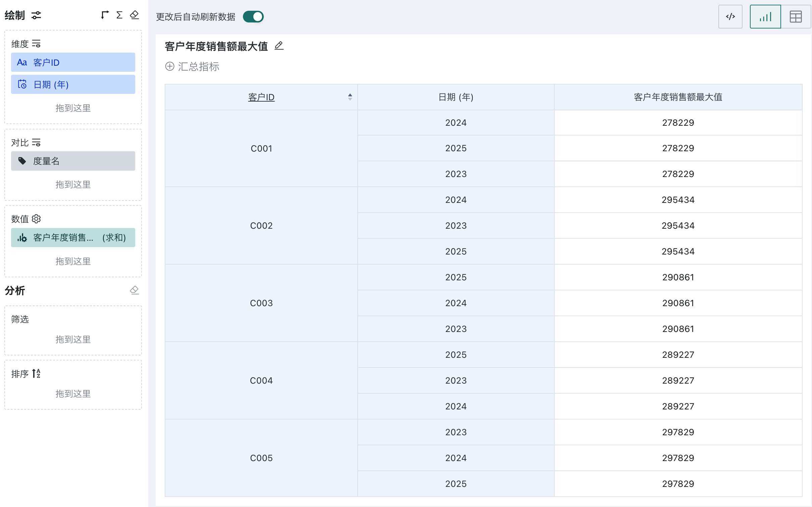The image size is (812, 507).
Task: Click 拖到这里 drop zone under 数值
Action: pyautogui.click(x=73, y=261)
